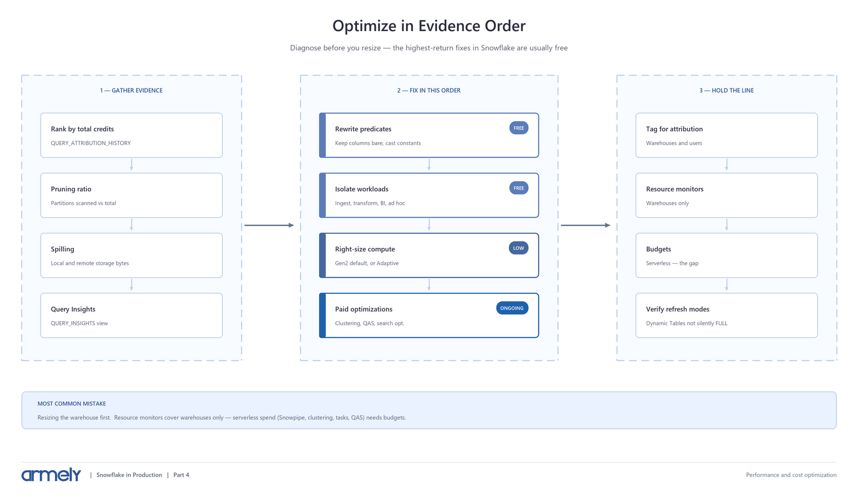Click 'Local and remote storage bytes' text
This screenshot has width=858, height=504.
(x=90, y=263)
